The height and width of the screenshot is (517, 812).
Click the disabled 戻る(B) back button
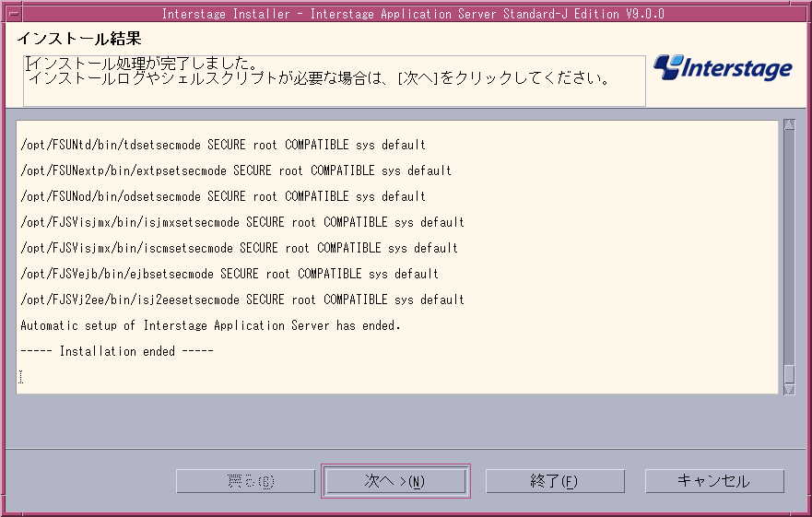coord(245,481)
